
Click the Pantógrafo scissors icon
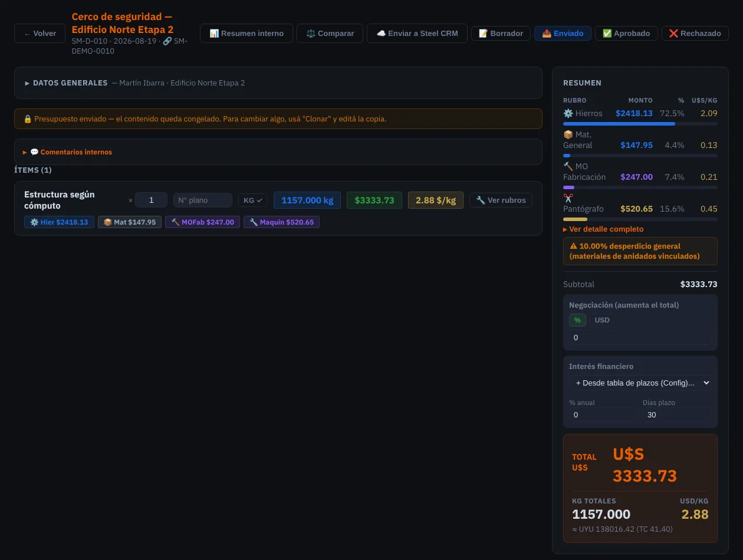[568, 198]
